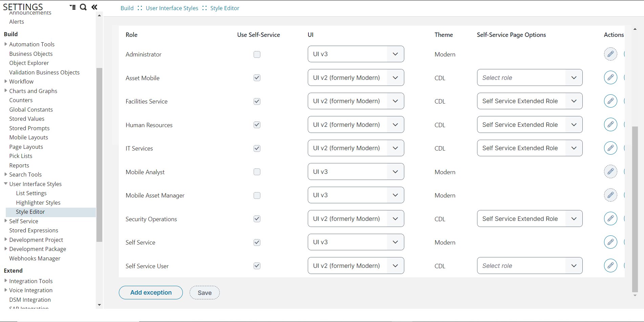Edit the Administrator role style

click(610, 54)
